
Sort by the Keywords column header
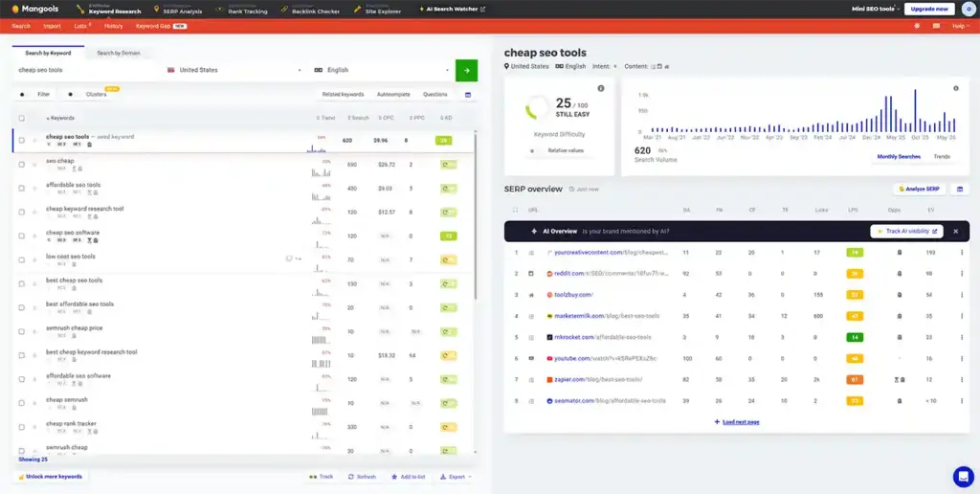coord(60,118)
